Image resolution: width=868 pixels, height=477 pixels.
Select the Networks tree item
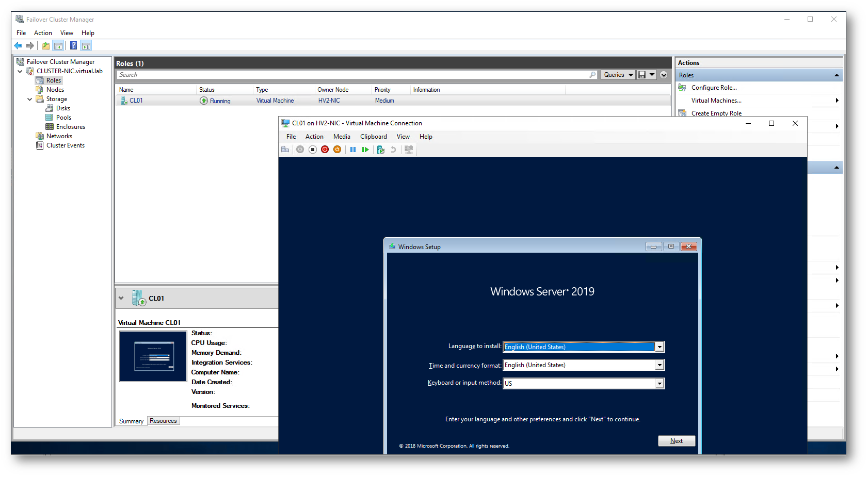click(x=59, y=136)
